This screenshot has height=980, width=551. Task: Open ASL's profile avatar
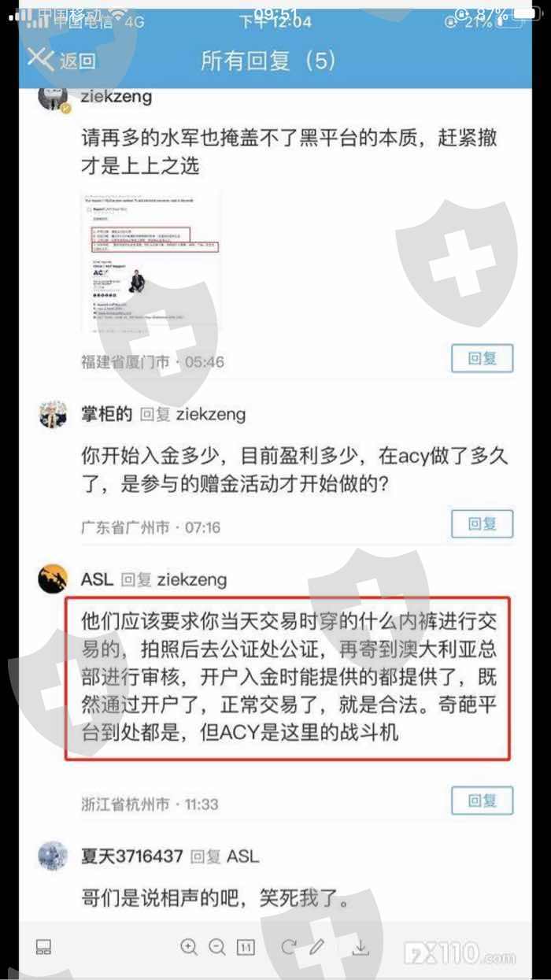click(x=54, y=579)
